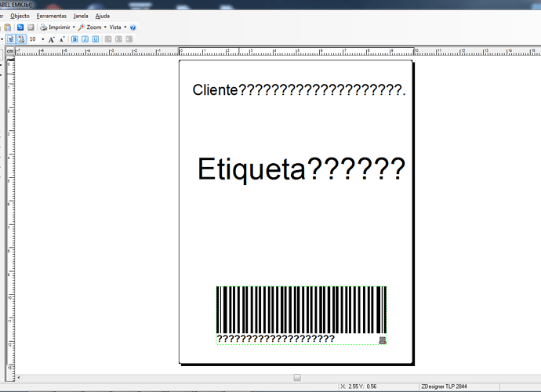Click the Vista button
The image size is (541, 392).
pyautogui.click(x=115, y=27)
